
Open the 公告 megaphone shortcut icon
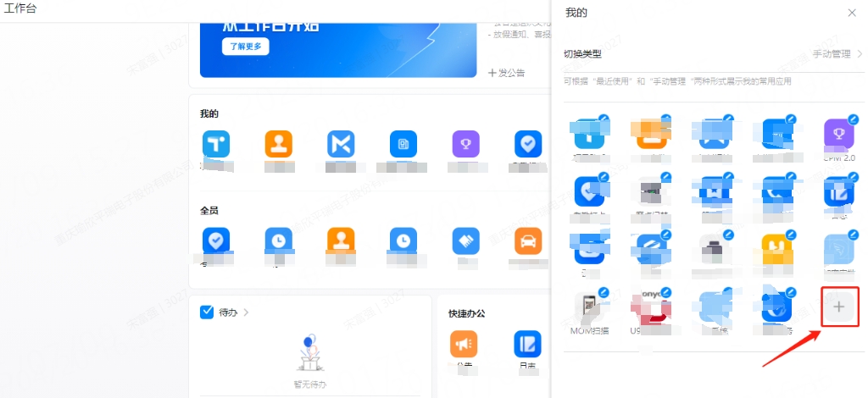pos(464,345)
